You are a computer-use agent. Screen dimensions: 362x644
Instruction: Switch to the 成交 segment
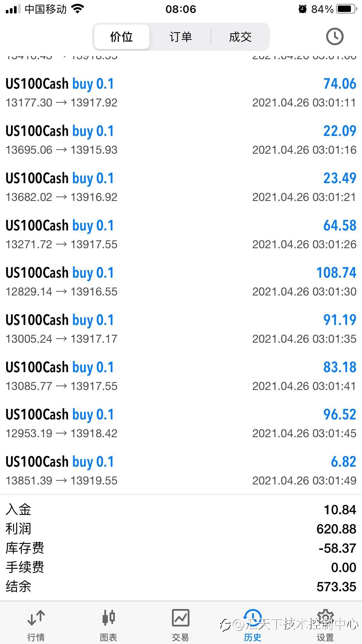coord(240,37)
